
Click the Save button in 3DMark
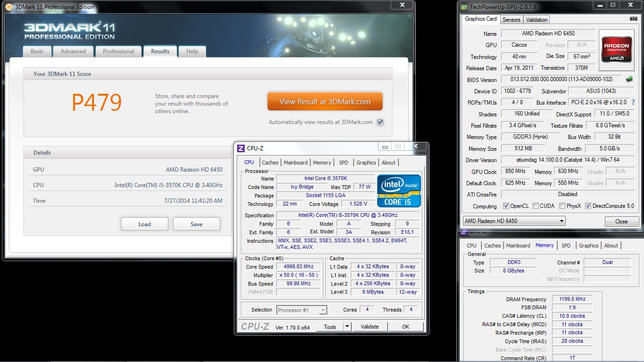(x=197, y=224)
